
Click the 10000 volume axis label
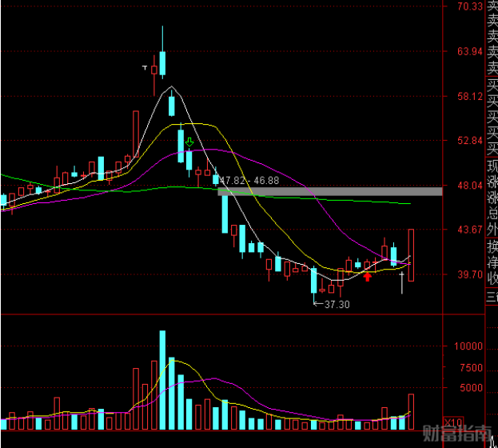tap(468, 346)
